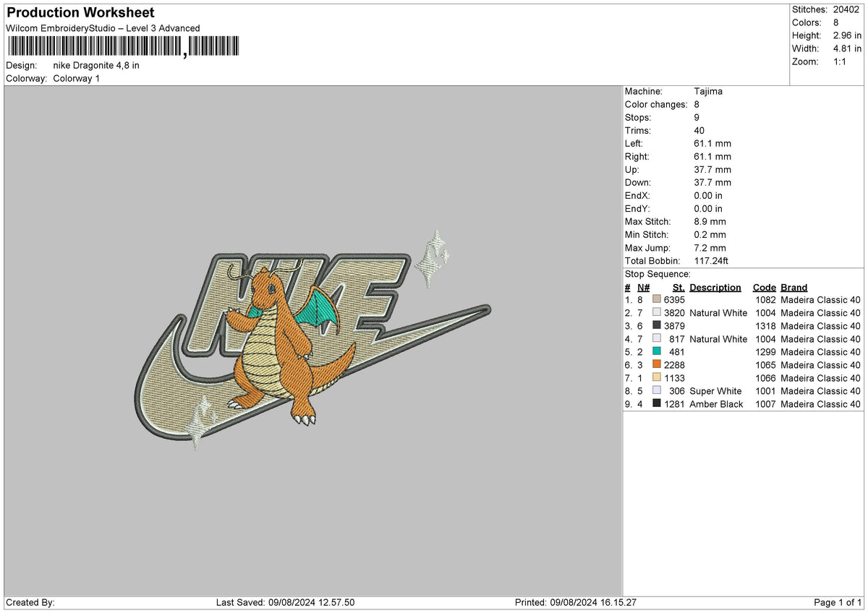Click the "St." column header
This screenshot has width=868, height=613.
click(678, 287)
